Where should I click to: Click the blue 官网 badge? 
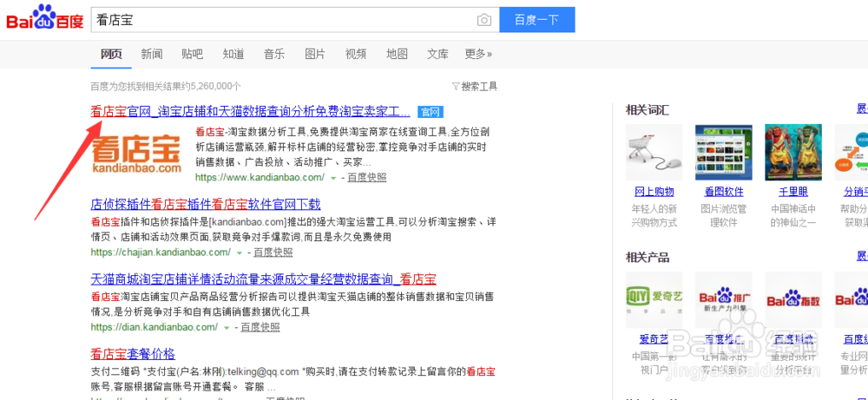point(431,112)
